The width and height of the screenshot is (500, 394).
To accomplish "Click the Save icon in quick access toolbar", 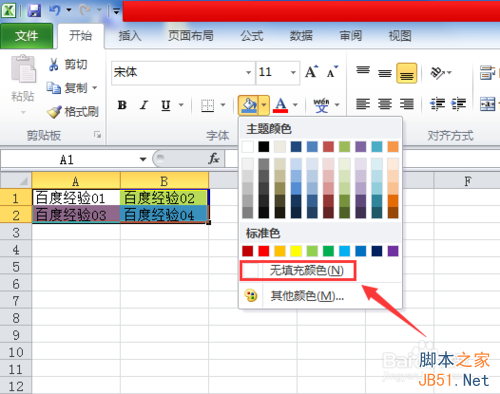I will (34, 11).
